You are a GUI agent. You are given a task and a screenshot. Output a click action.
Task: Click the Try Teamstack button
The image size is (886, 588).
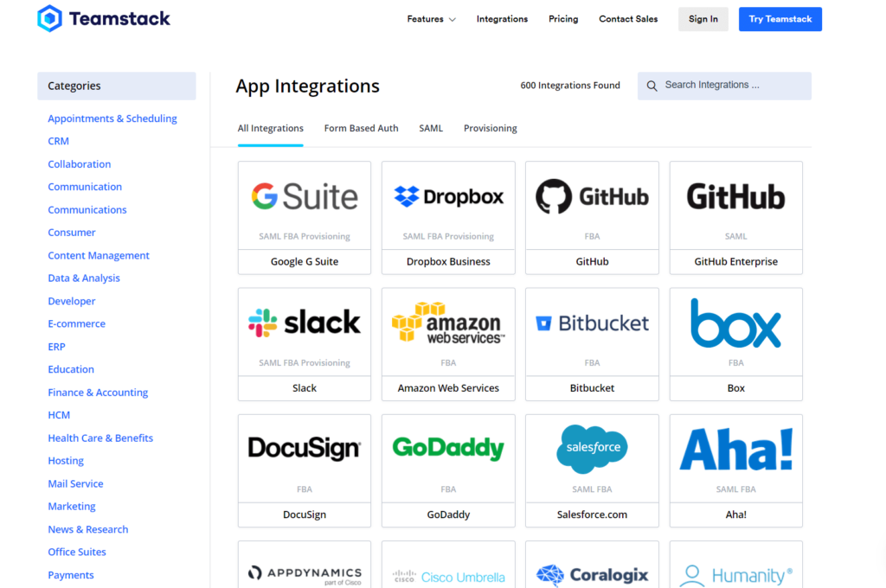point(780,18)
